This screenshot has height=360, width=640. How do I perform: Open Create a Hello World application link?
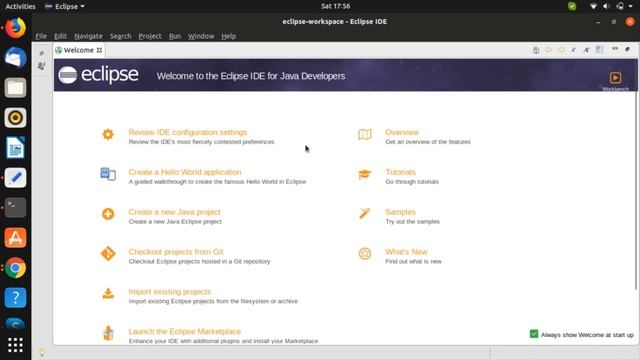click(185, 172)
